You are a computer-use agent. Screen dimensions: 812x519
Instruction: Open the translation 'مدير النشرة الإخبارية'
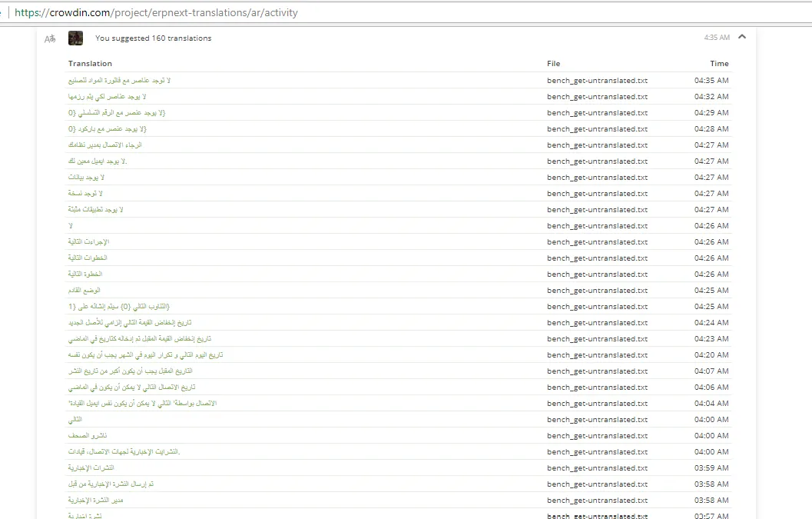click(x=96, y=500)
